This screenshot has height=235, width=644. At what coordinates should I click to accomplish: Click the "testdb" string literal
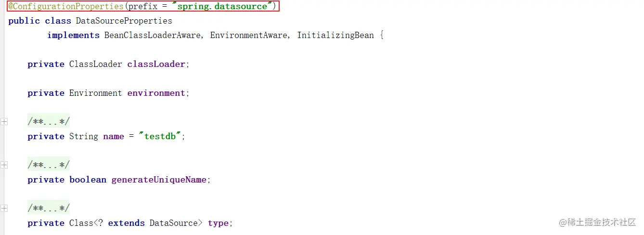(159, 136)
